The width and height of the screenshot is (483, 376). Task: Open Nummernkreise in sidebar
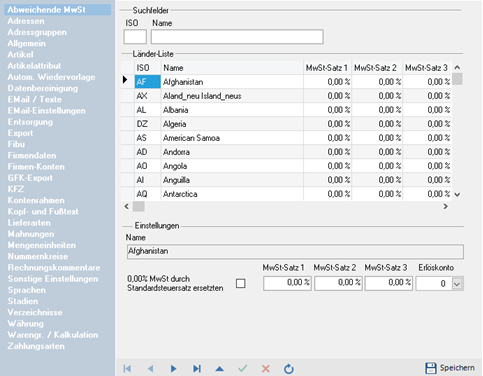pyautogui.click(x=38, y=256)
